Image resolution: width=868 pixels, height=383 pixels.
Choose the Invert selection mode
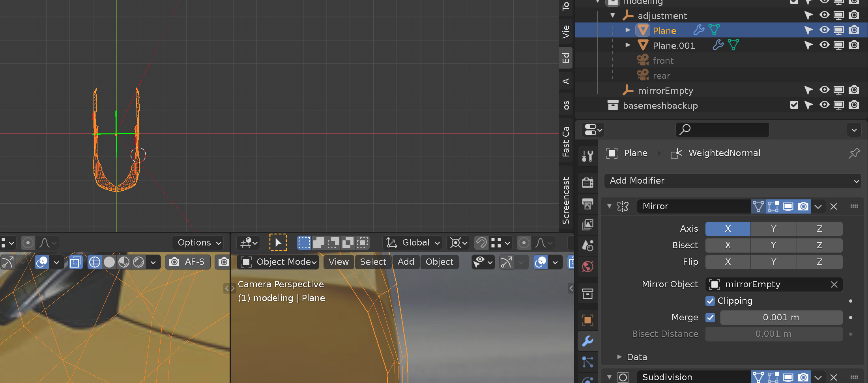coord(348,242)
